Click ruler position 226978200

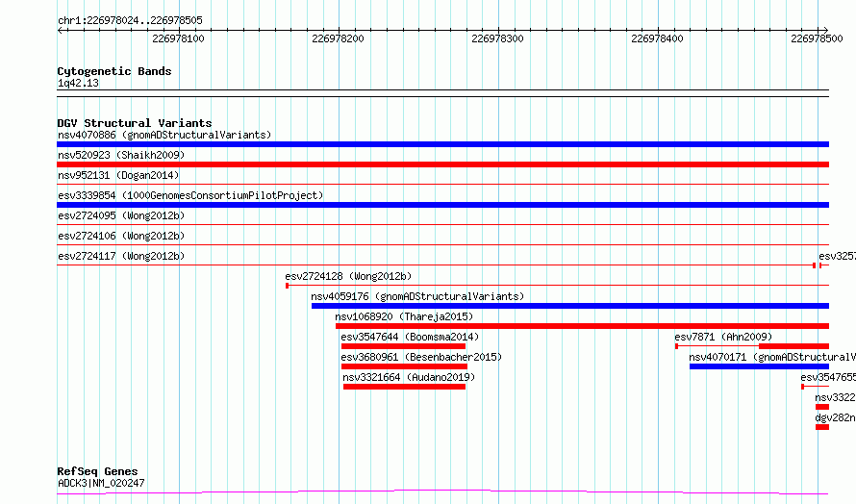tap(338, 38)
